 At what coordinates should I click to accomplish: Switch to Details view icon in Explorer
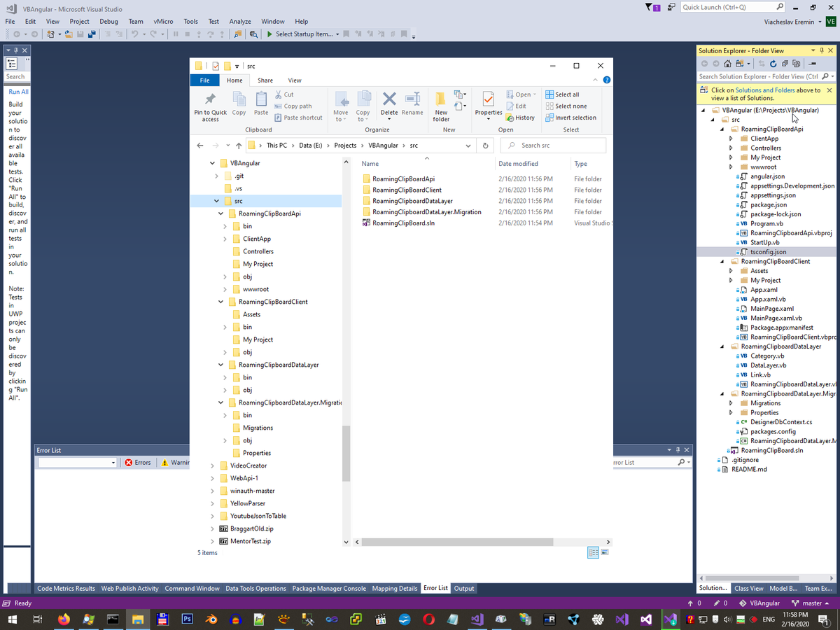[593, 552]
